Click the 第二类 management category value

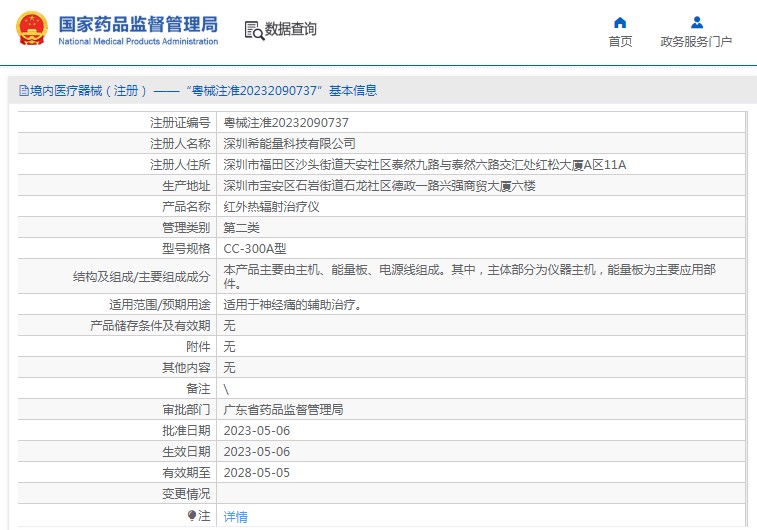(x=241, y=227)
